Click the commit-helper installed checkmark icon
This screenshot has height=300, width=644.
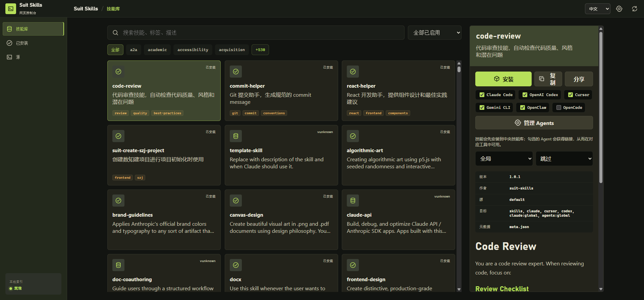pos(236,72)
